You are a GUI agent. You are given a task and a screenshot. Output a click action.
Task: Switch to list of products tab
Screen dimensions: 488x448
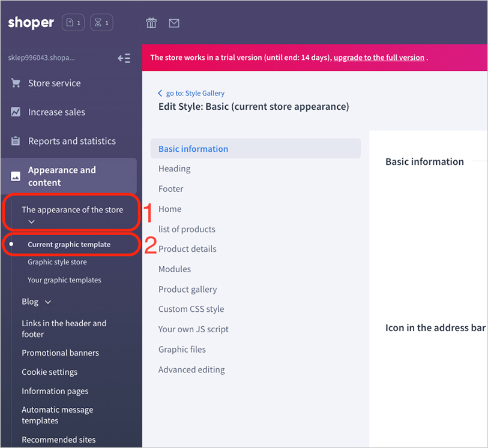click(x=187, y=229)
